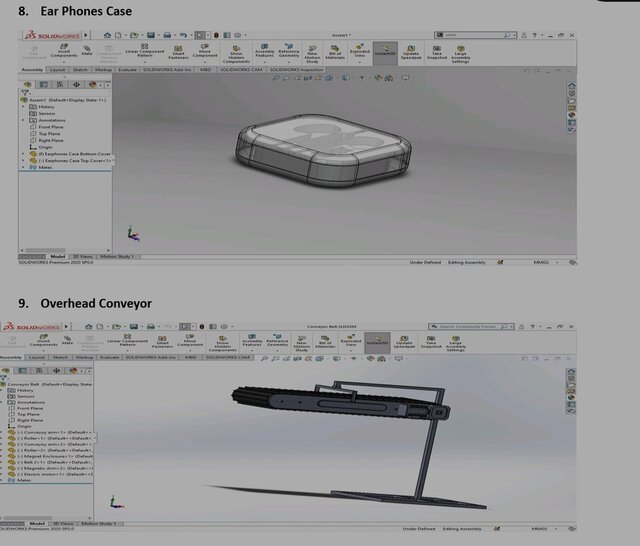This screenshot has width=640, height=546.
Task: Click New Motion Study in Ear Phones Case window
Action: click(x=312, y=54)
